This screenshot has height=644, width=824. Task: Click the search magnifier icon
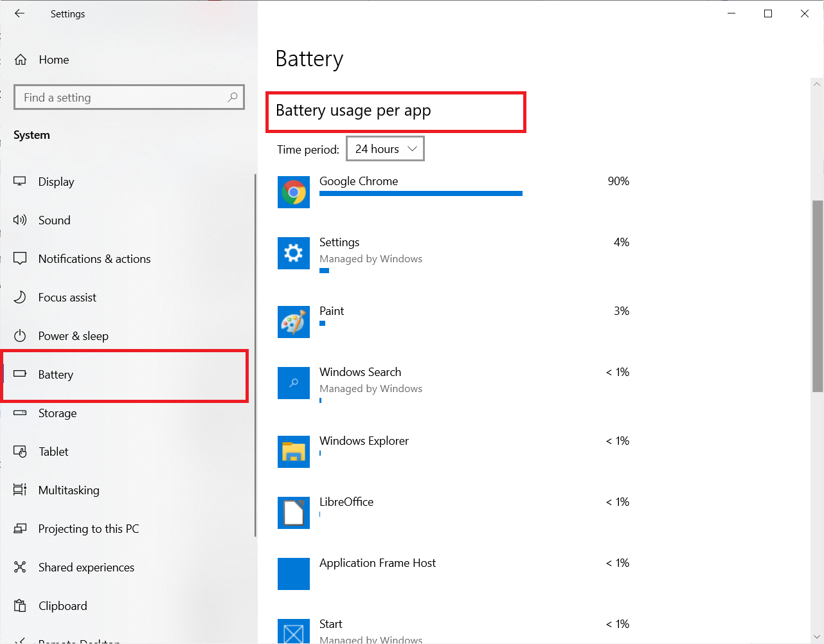pyautogui.click(x=233, y=97)
